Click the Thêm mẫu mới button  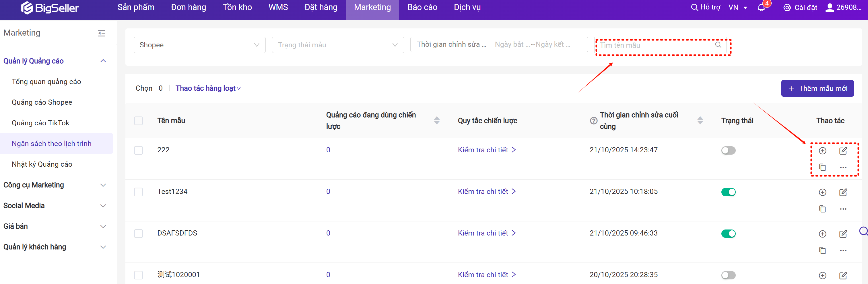[817, 88]
